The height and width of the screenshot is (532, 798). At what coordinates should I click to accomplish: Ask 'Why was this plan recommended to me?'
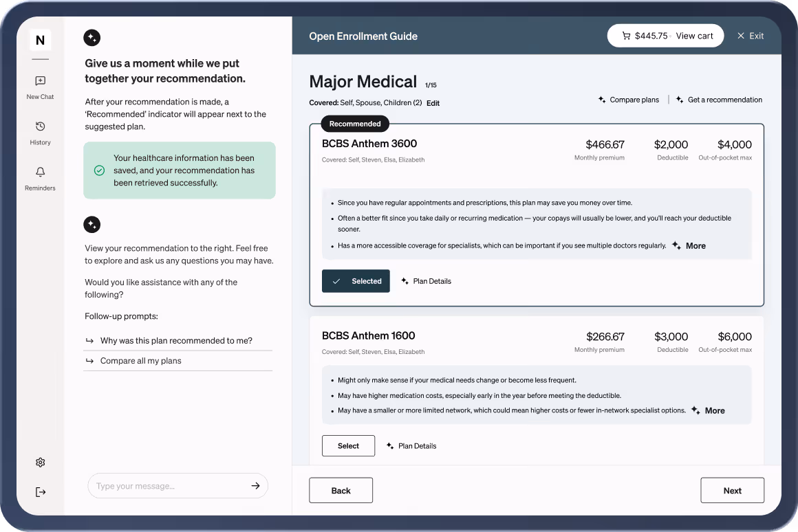178,341
